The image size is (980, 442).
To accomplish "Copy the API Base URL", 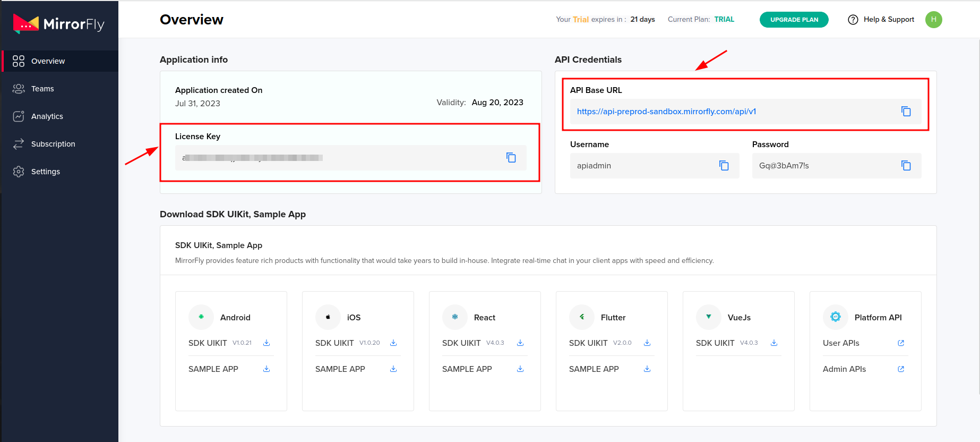I will point(906,112).
